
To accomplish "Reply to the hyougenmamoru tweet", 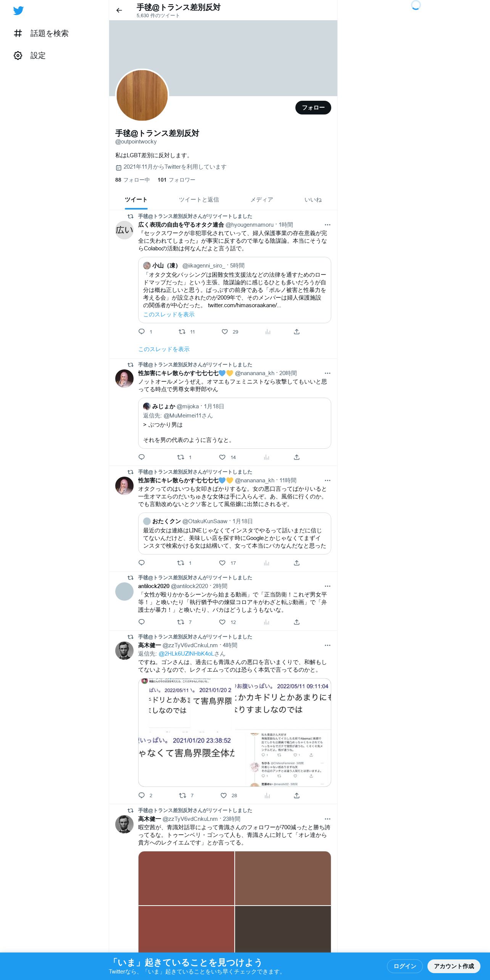I will pyautogui.click(x=142, y=332).
